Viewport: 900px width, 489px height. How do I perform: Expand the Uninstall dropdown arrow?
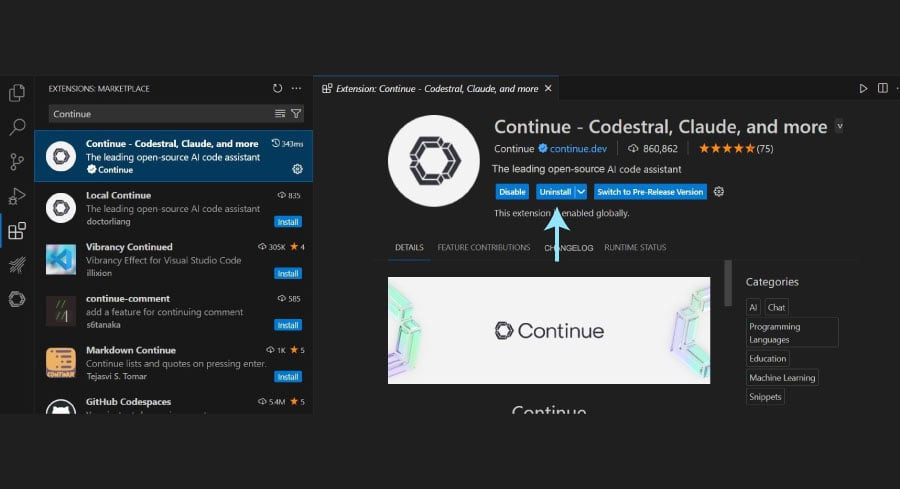click(x=581, y=192)
